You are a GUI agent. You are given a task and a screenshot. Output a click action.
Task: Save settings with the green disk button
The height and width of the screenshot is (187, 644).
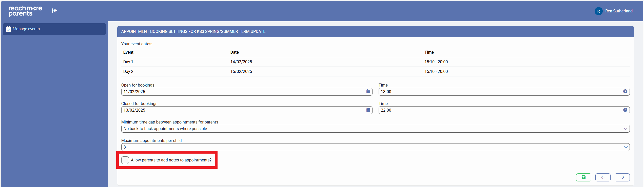pyautogui.click(x=583, y=177)
